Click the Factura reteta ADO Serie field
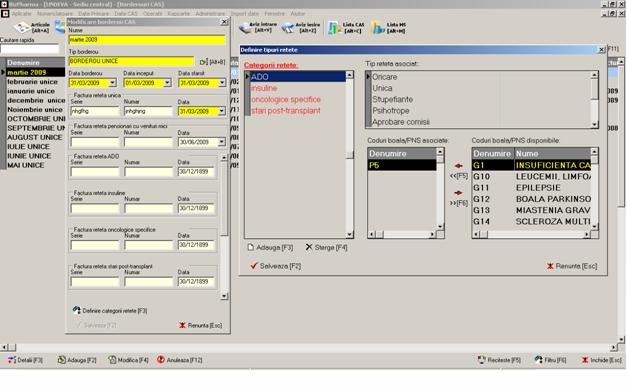This screenshot has height=391, width=627. click(x=95, y=172)
